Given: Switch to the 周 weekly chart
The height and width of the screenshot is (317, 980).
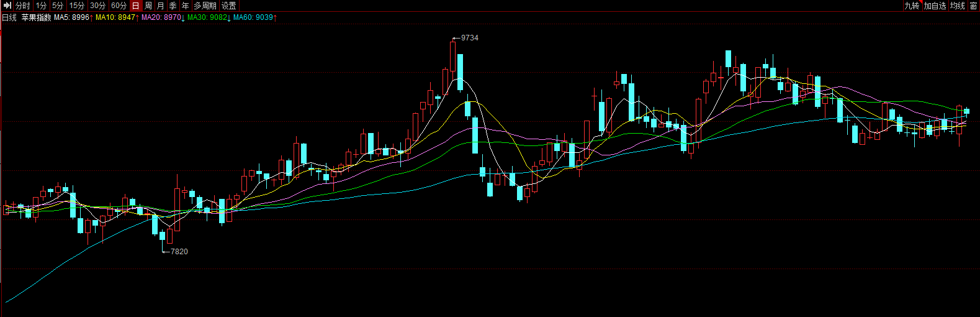Looking at the screenshot, I should [148, 6].
